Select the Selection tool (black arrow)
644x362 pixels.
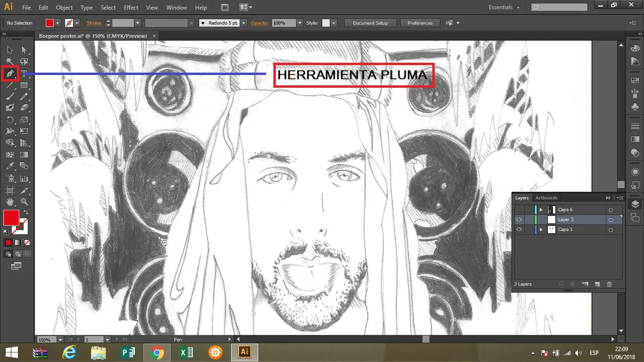click(10, 50)
